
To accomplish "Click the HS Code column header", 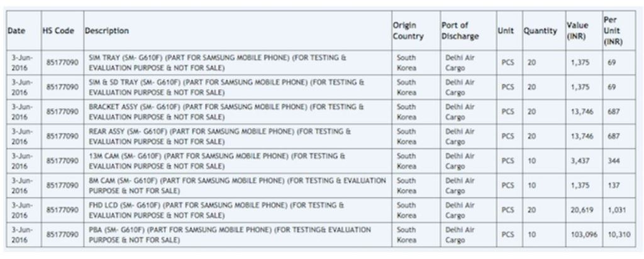I will pyautogui.click(x=60, y=31).
